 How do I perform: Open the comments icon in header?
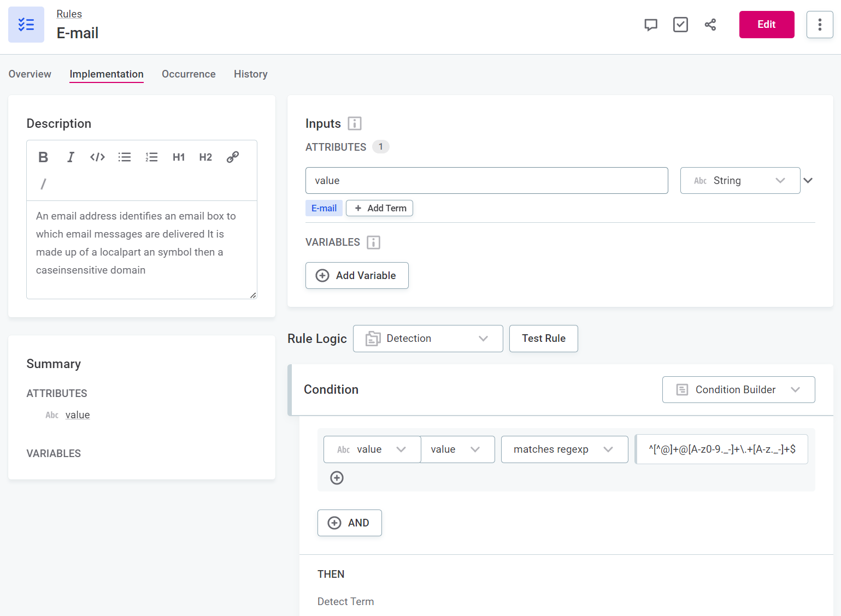(x=650, y=25)
